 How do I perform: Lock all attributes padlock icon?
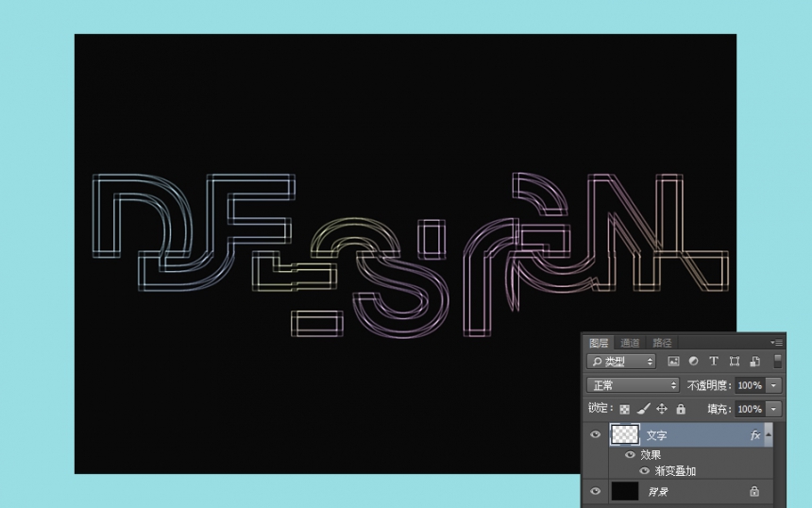point(681,409)
